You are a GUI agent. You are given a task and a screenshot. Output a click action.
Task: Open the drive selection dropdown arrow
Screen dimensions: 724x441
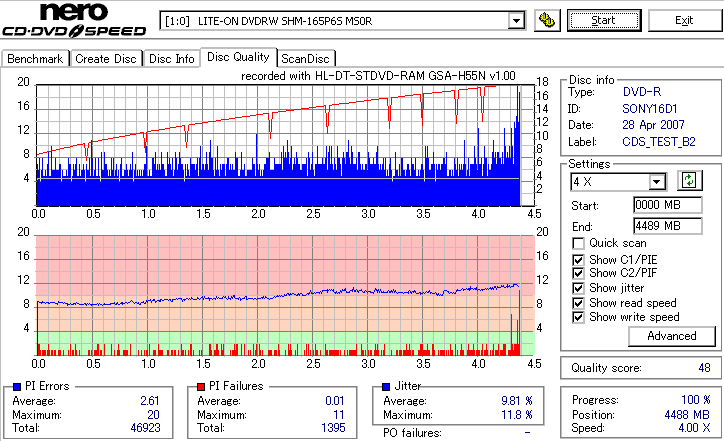coord(516,21)
